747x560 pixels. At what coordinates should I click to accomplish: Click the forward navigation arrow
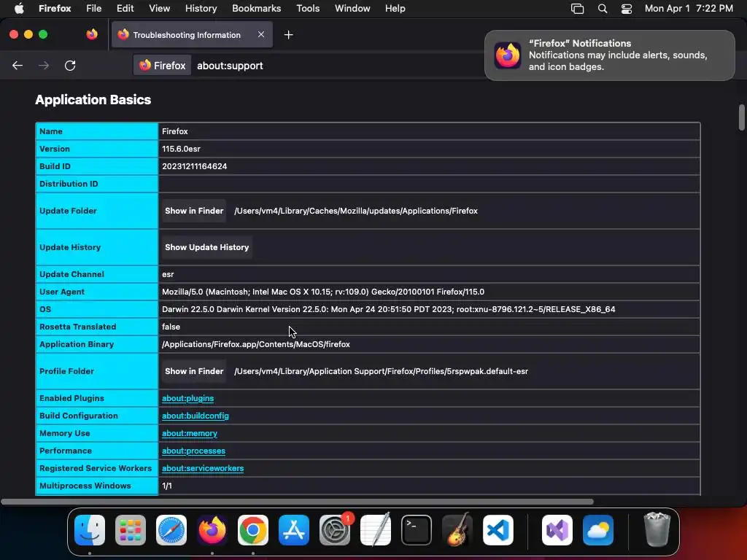point(44,66)
